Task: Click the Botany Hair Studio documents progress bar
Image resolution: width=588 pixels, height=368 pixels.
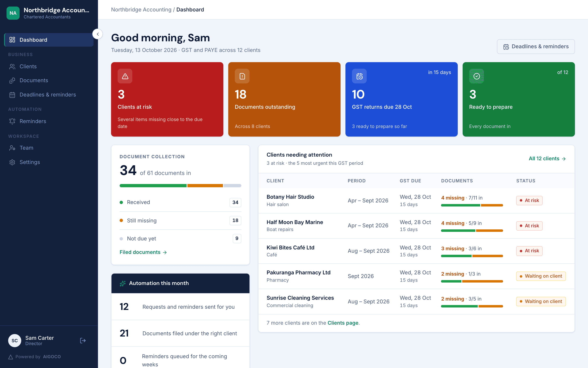Action: point(472,205)
